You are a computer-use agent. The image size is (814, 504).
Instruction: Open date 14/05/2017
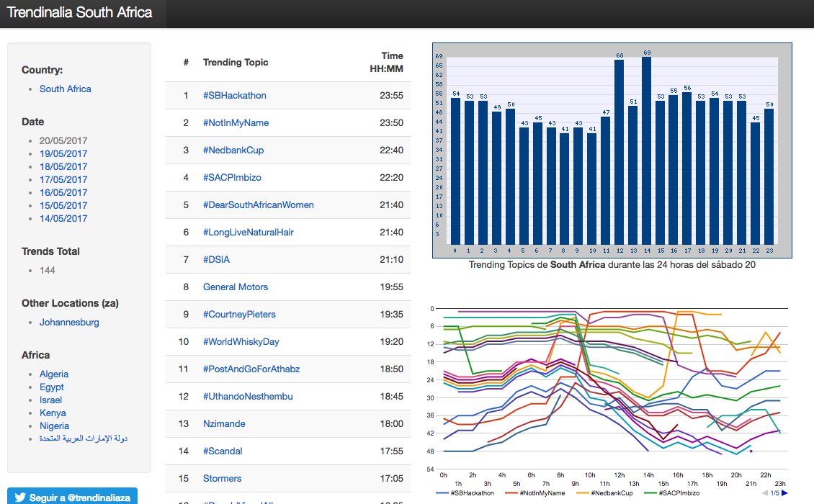tap(63, 219)
